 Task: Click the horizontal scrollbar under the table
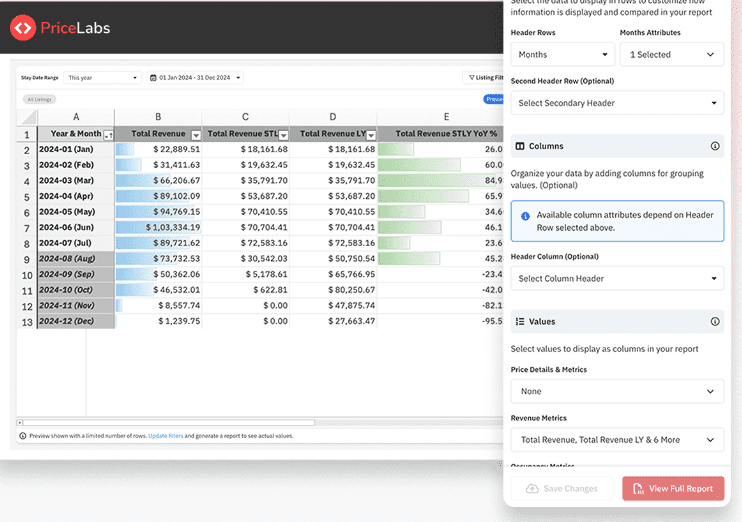(168, 422)
